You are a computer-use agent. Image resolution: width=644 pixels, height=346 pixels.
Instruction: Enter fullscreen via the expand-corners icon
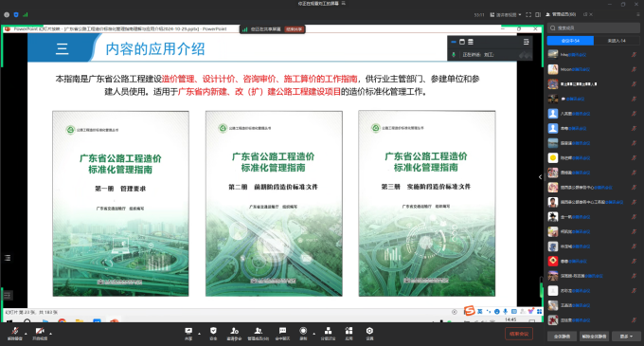pyautogui.click(x=528, y=14)
